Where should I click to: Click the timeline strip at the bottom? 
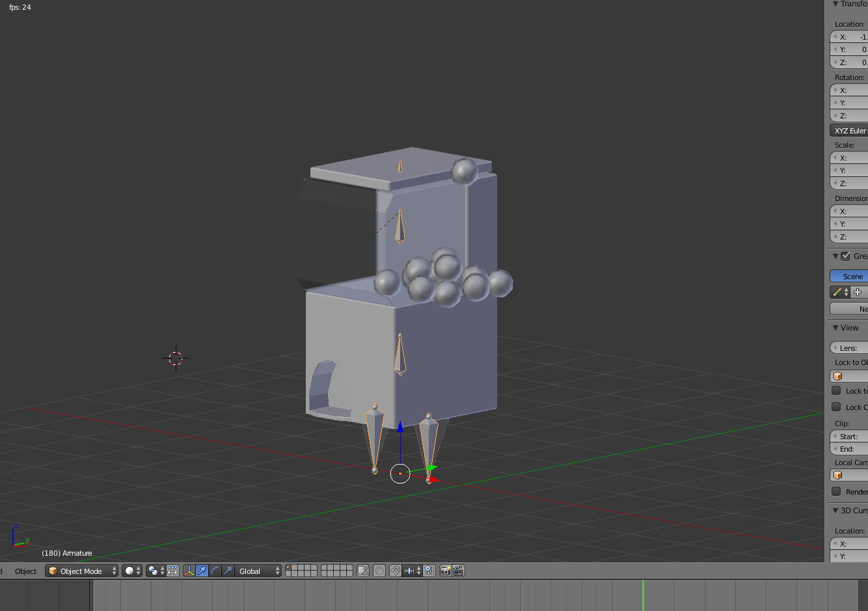429,595
